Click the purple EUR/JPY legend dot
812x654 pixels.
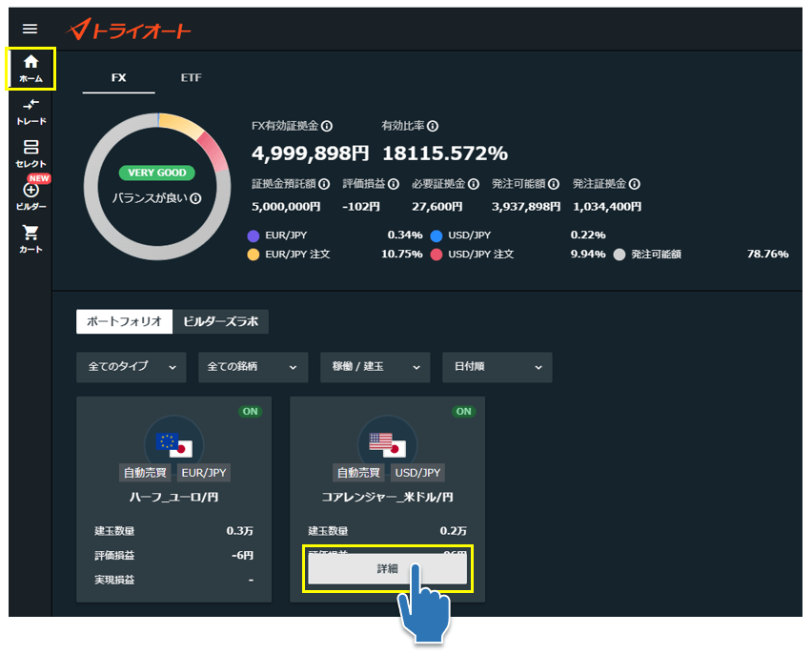click(x=254, y=236)
